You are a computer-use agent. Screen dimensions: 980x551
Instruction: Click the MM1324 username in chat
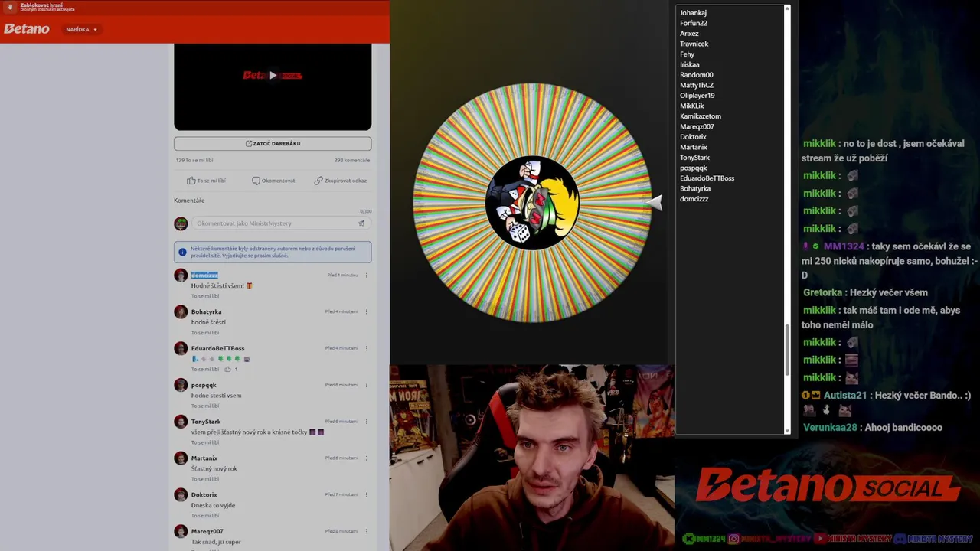(843, 246)
